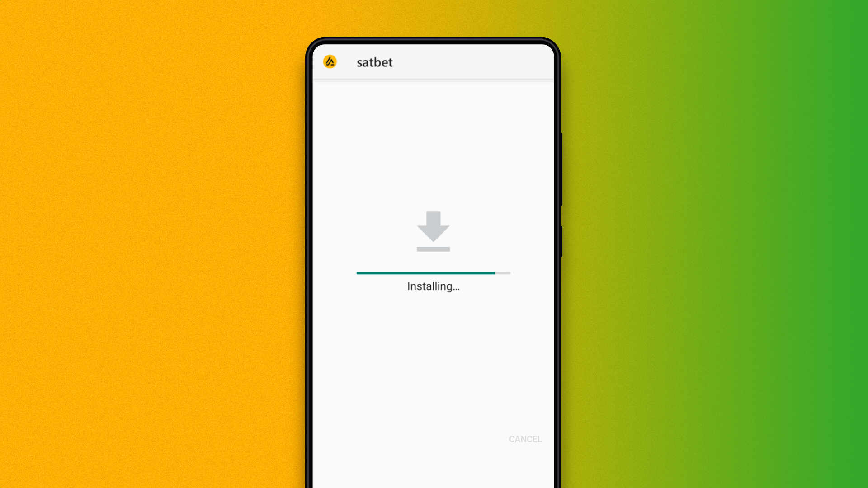Click the Installing progress indicator
The height and width of the screenshot is (488, 868).
click(434, 272)
